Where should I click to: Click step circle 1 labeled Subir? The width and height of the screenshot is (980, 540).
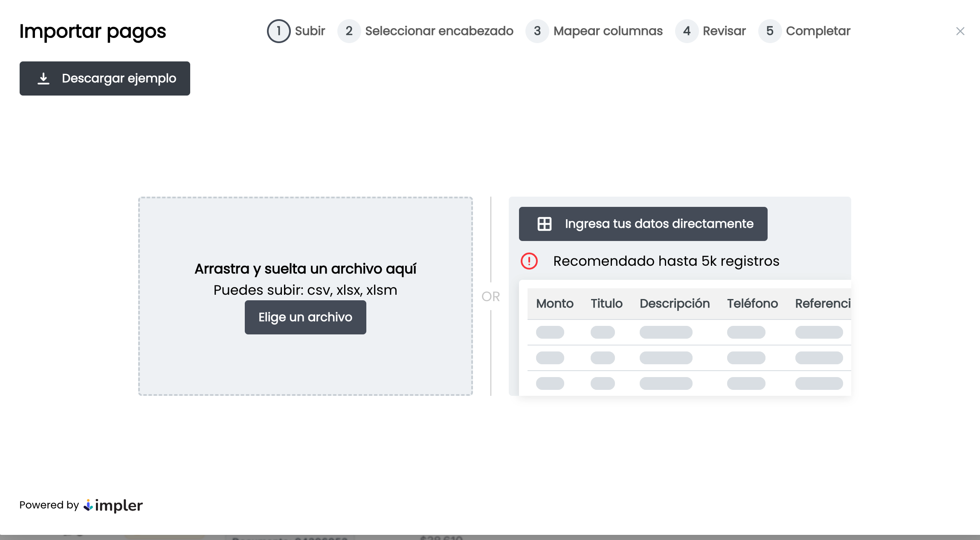point(278,31)
